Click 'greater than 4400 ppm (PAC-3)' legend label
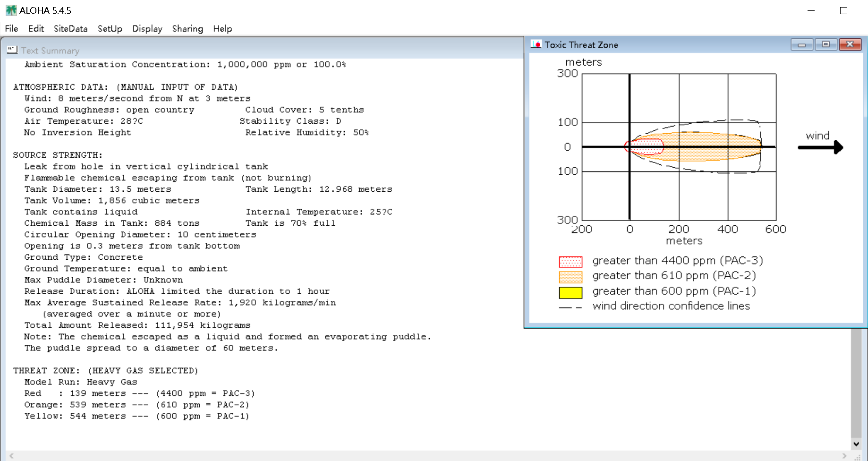This screenshot has width=868, height=461. 678,261
